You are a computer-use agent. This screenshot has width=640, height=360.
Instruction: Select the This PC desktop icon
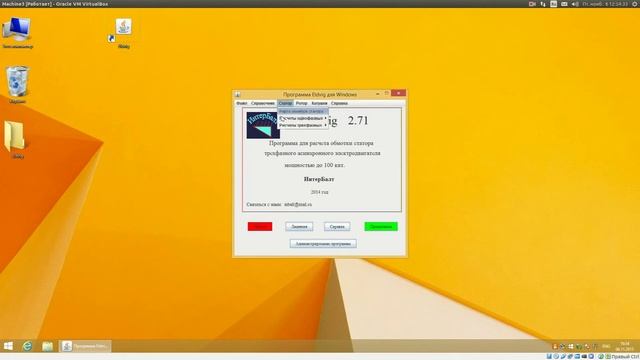coord(17,33)
